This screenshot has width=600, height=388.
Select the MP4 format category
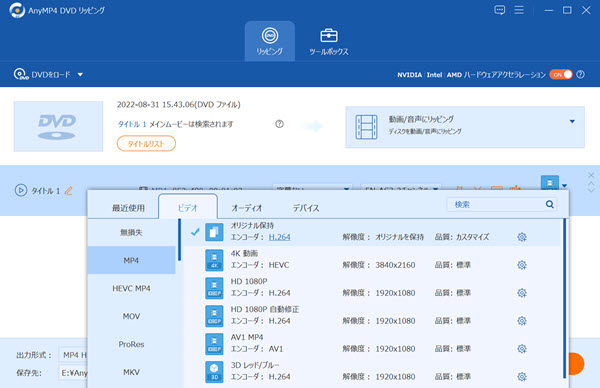click(x=131, y=260)
